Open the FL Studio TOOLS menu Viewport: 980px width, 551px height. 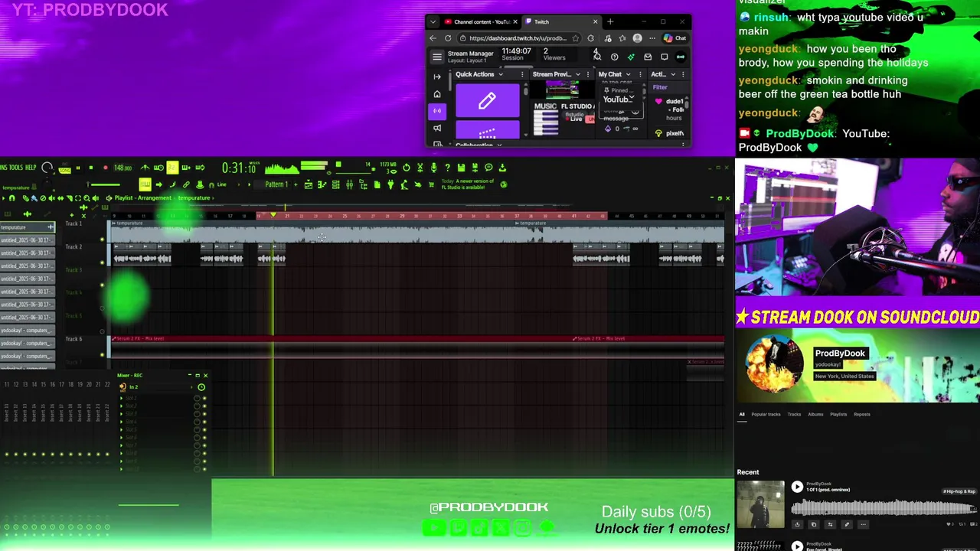point(16,168)
